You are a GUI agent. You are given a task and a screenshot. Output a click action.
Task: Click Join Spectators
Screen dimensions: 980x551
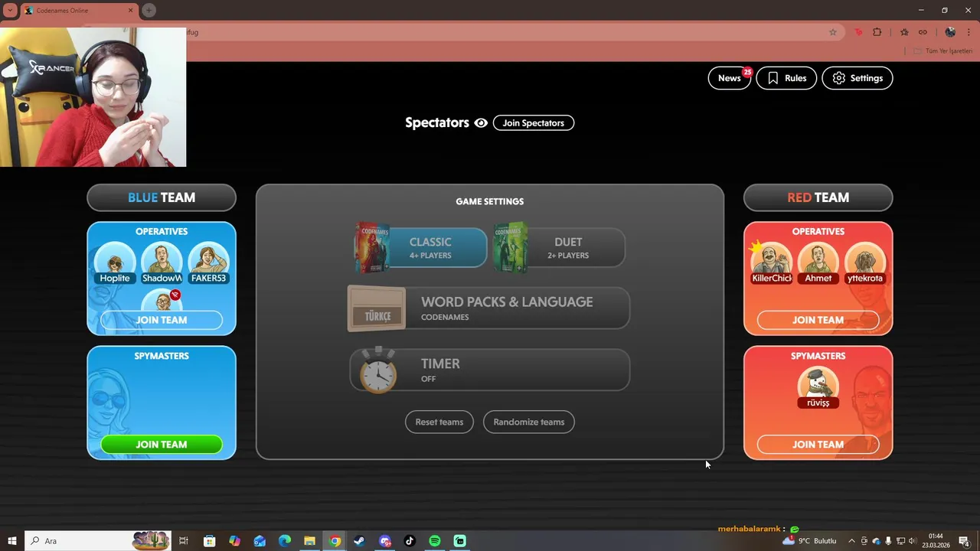pyautogui.click(x=534, y=122)
